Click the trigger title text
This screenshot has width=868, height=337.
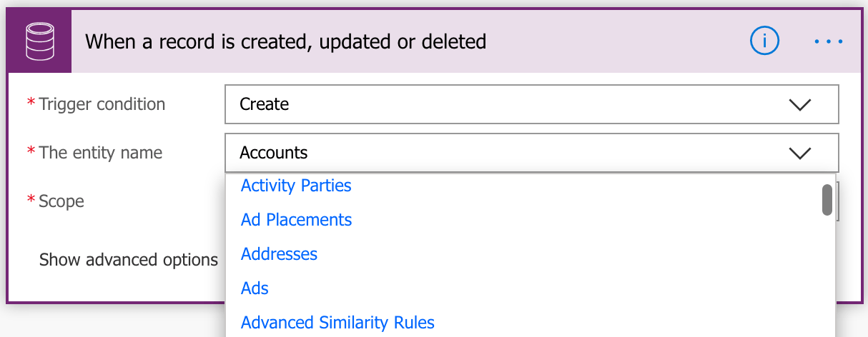coord(286,41)
